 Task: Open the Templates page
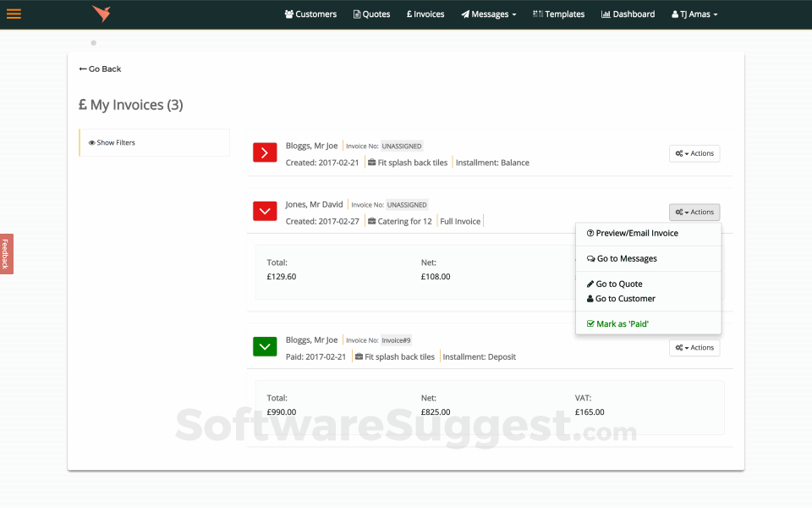(x=559, y=14)
